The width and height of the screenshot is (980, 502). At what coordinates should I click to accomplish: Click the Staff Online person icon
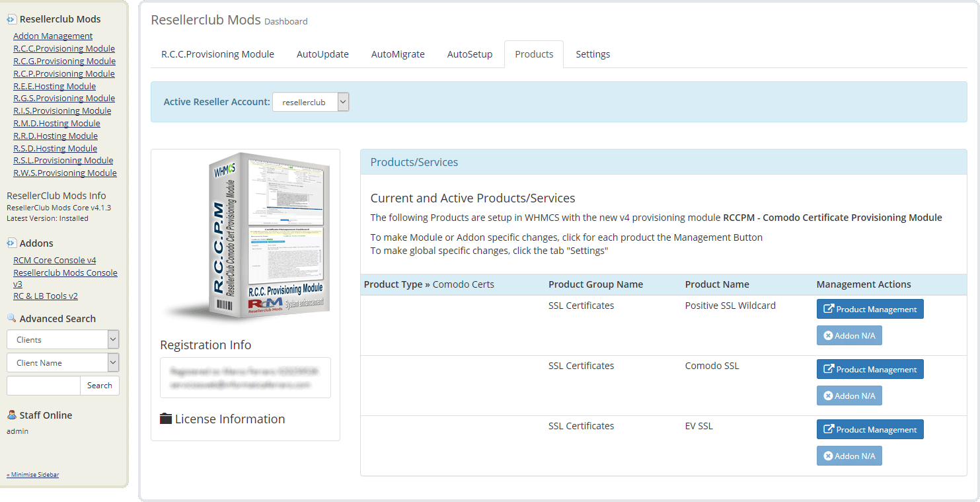[x=11, y=415]
